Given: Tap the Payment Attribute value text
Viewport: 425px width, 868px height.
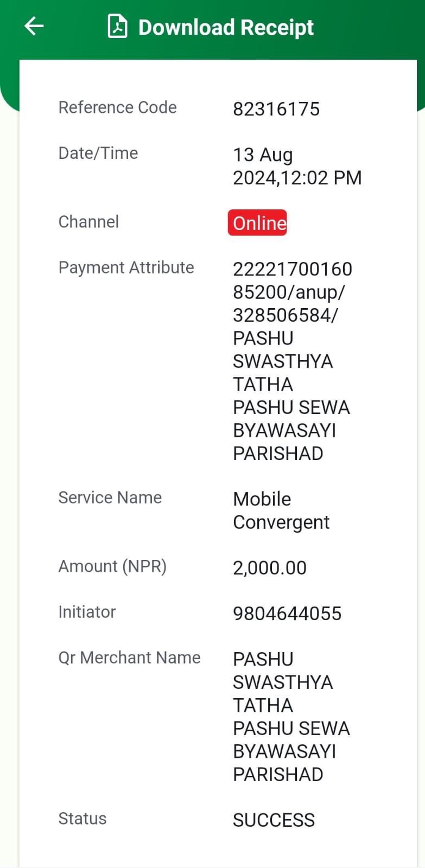Looking at the screenshot, I should tap(291, 361).
